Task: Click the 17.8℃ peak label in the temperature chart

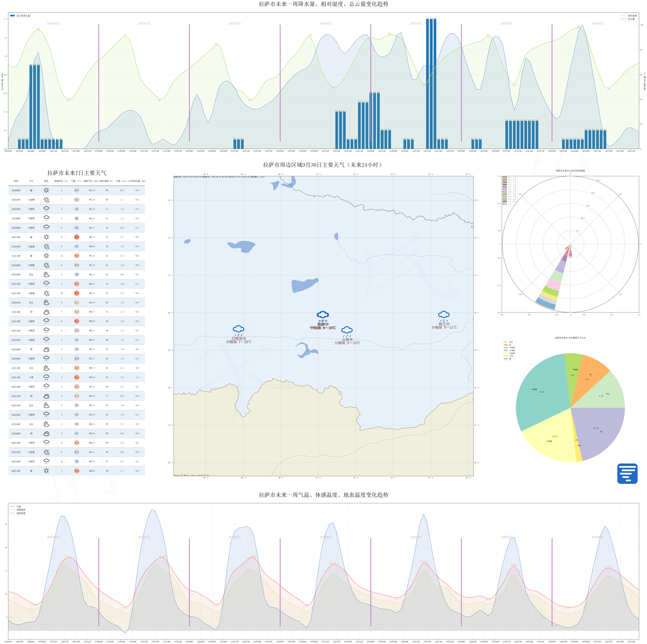Action: 68,557
